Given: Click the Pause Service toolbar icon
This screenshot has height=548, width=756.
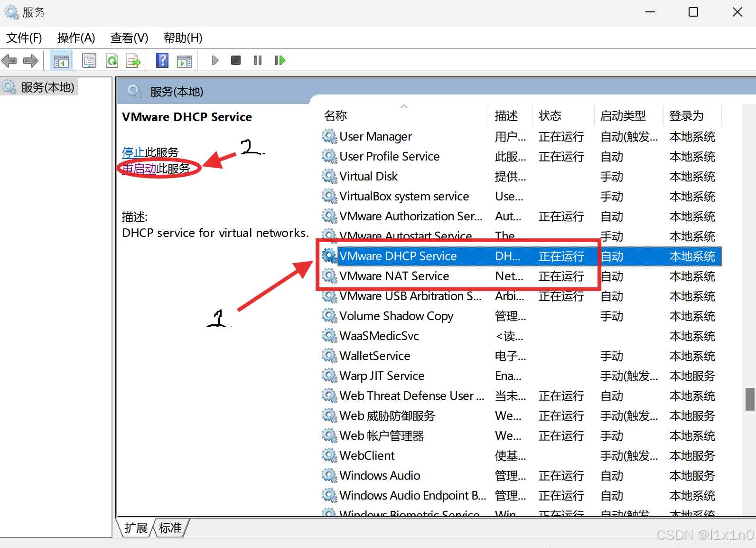Looking at the screenshot, I should click(258, 60).
